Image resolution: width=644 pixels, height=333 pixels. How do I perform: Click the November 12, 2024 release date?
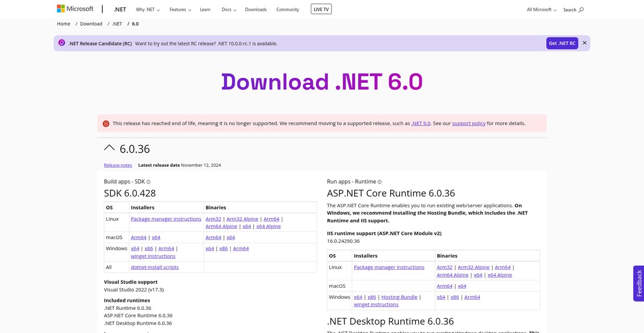[x=201, y=165]
